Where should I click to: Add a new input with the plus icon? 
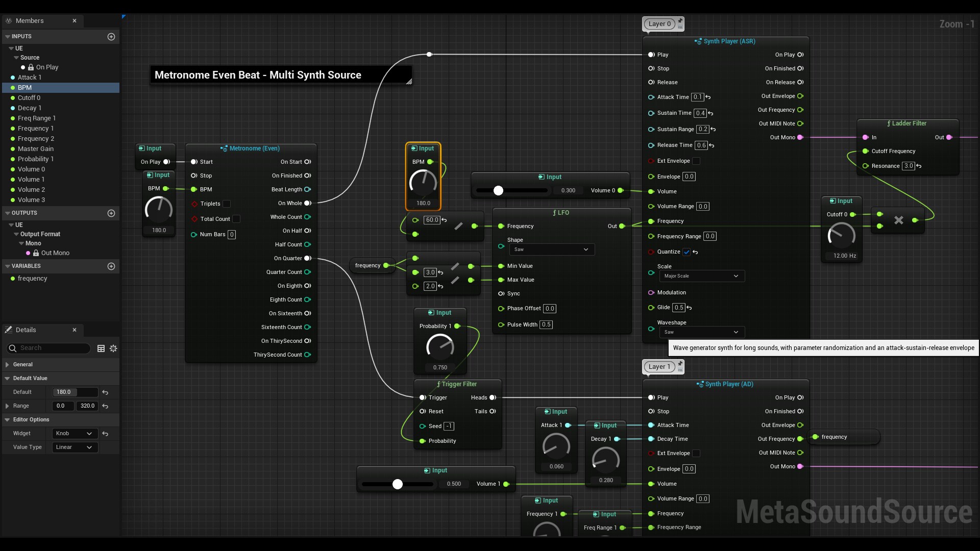click(111, 36)
